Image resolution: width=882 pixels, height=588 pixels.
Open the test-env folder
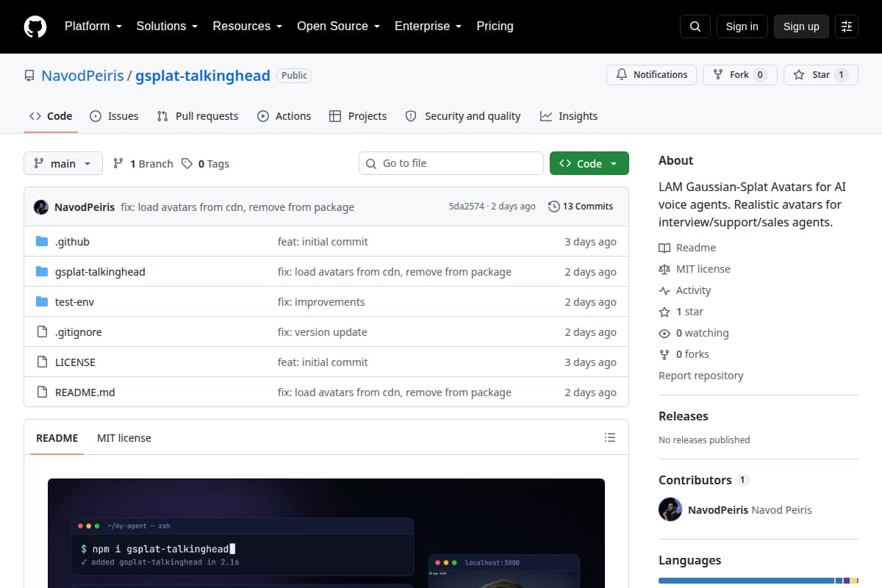click(74, 302)
